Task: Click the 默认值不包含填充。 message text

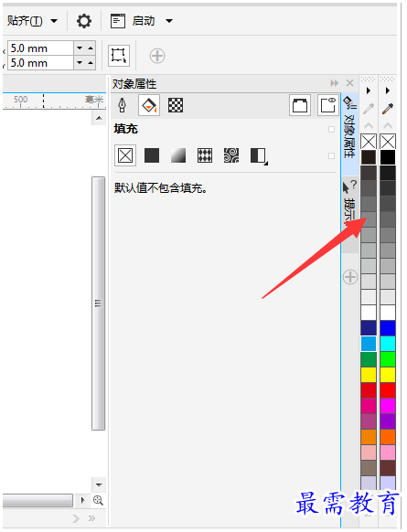Action: (161, 187)
